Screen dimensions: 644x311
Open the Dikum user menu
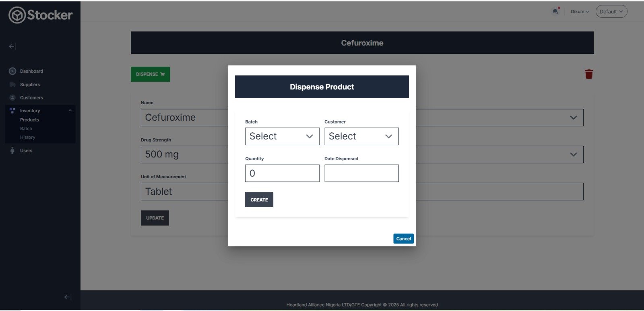579,12
